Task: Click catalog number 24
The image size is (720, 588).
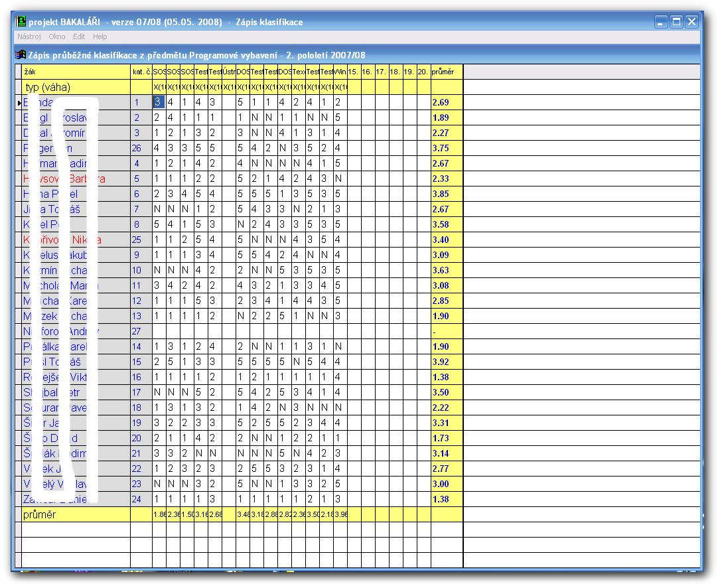Action: coord(137,499)
